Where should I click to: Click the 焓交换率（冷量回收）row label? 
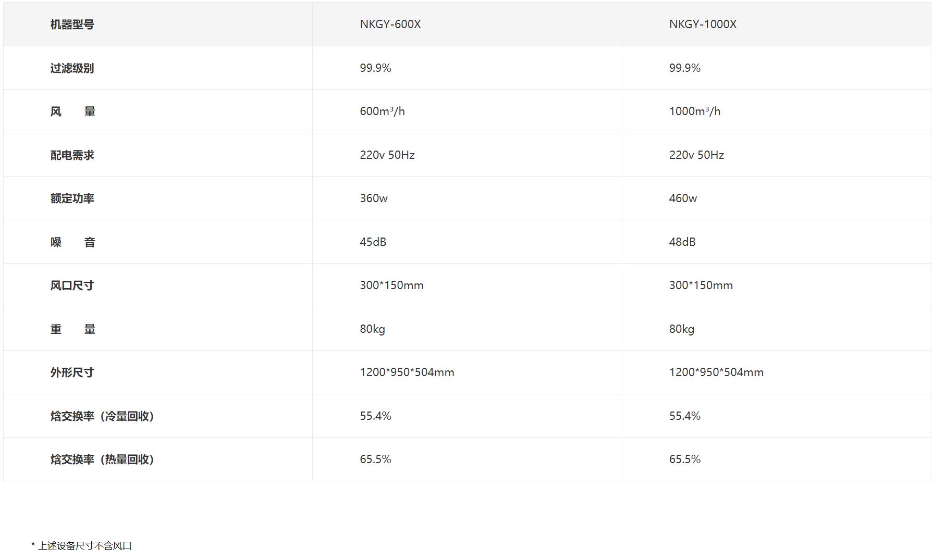pos(102,416)
